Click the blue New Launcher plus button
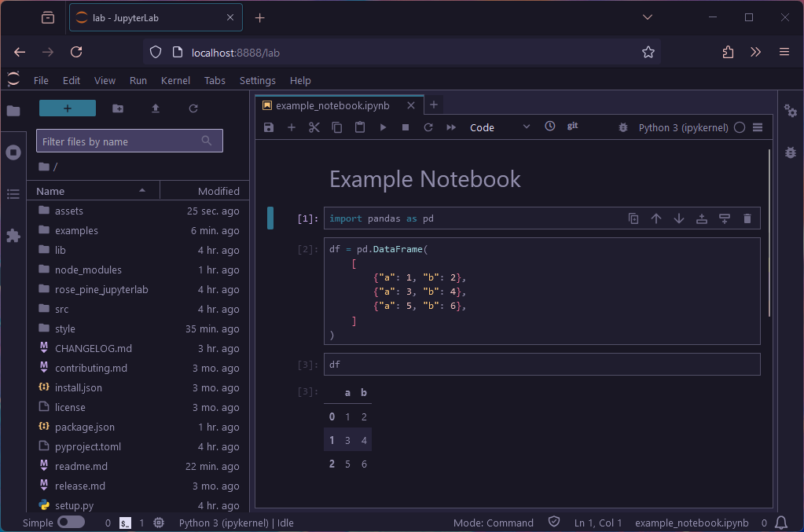Viewport: 804px width, 532px height. [x=67, y=108]
